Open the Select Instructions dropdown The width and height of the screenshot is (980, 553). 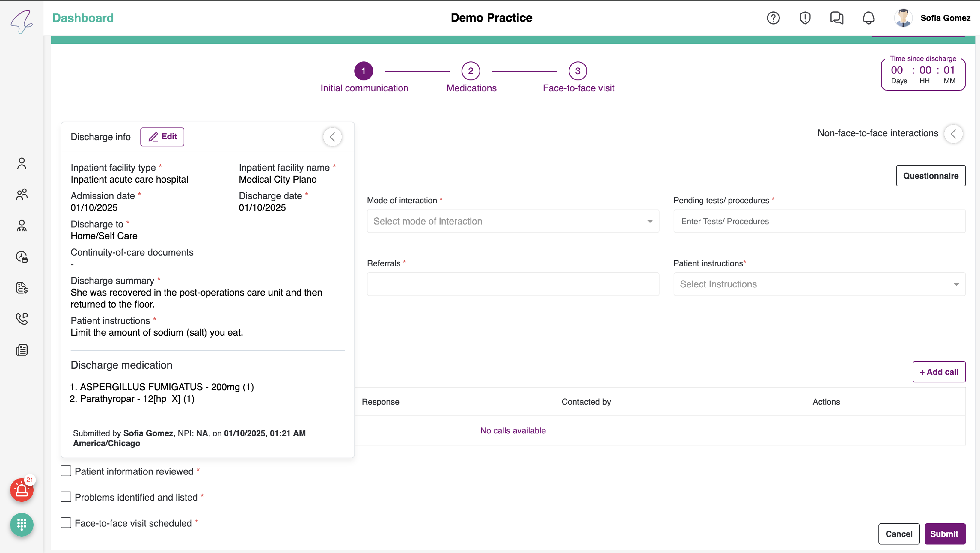click(819, 284)
